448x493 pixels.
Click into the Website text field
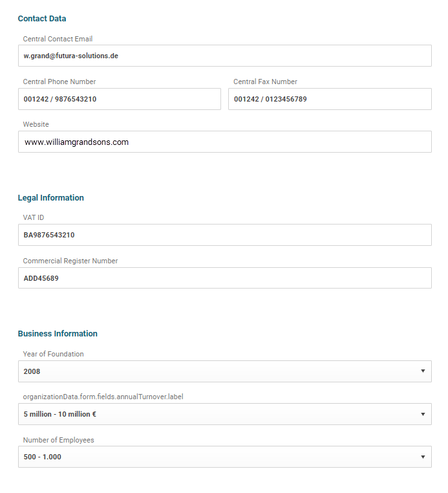[x=224, y=142]
